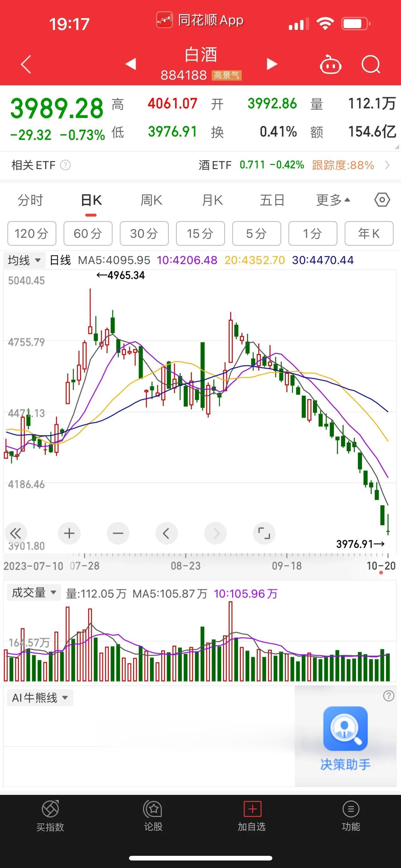Tap 跟踪度:88% label
This screenshot has width=401, height=868.
[x=343, y=165]
